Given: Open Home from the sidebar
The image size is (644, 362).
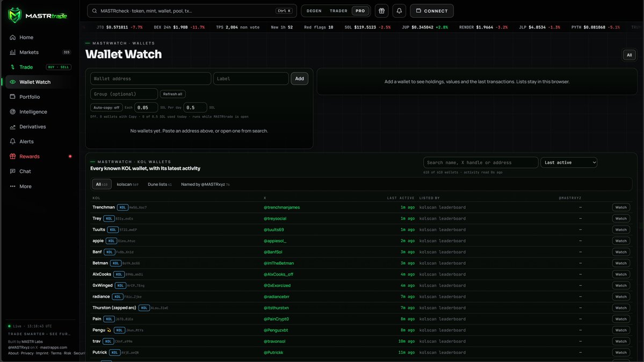Looking at the screenshot, I should point(26,38).
